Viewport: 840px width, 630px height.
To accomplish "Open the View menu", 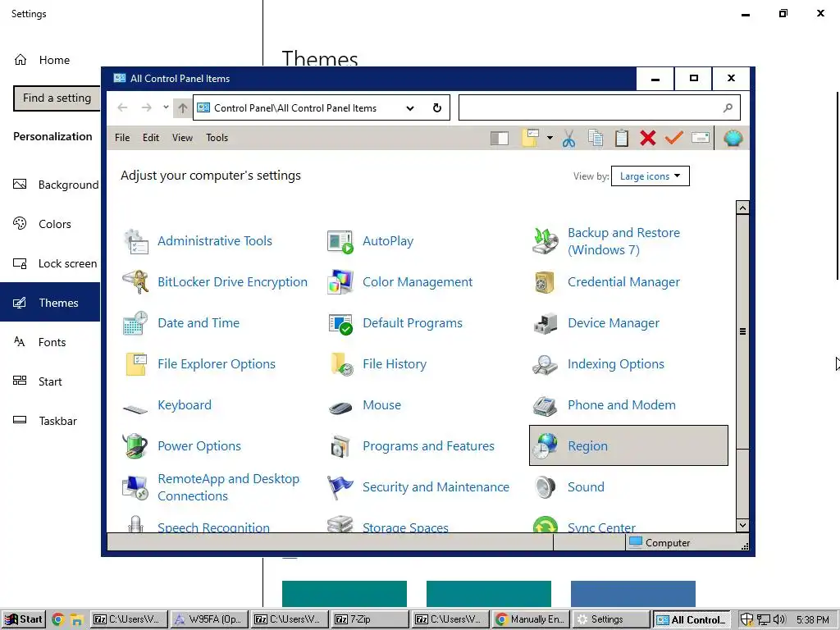I will pyautogui.click(x=182, y=138).
